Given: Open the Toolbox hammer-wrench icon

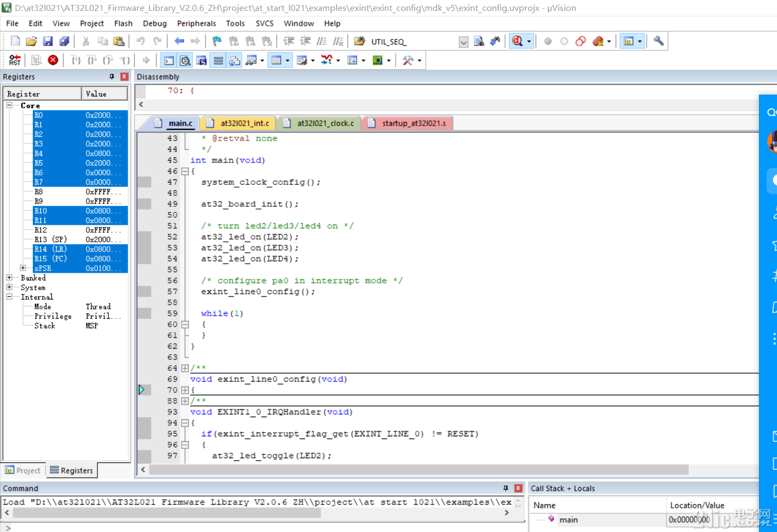Looking at the screenshot, I should pos(408,60).
